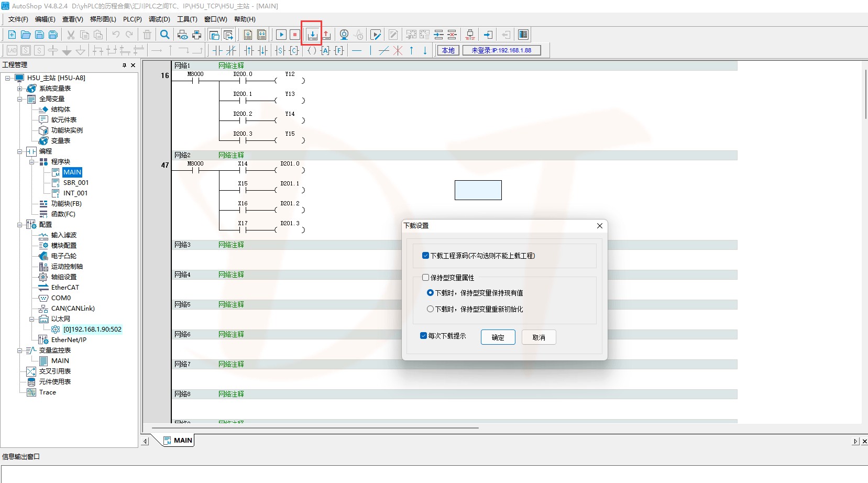The image size is (868, 483).
Task: Collapse the 以太网 node in project tree
Action: pos(31,319)
